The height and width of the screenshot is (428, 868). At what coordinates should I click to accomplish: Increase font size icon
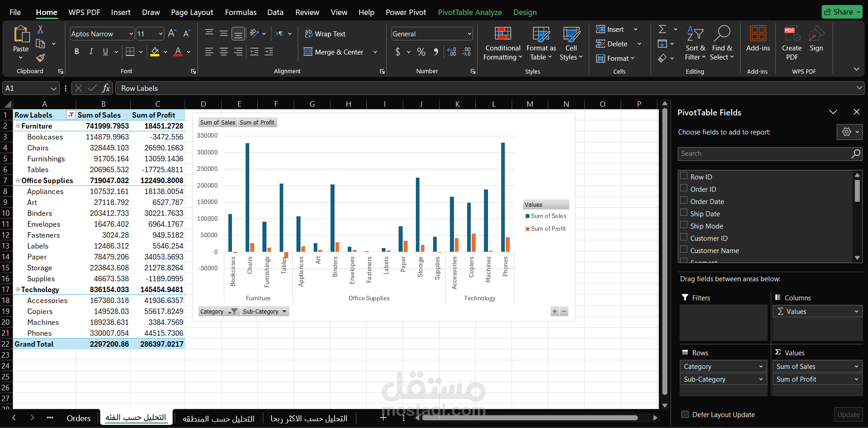[x=172, y=34]
